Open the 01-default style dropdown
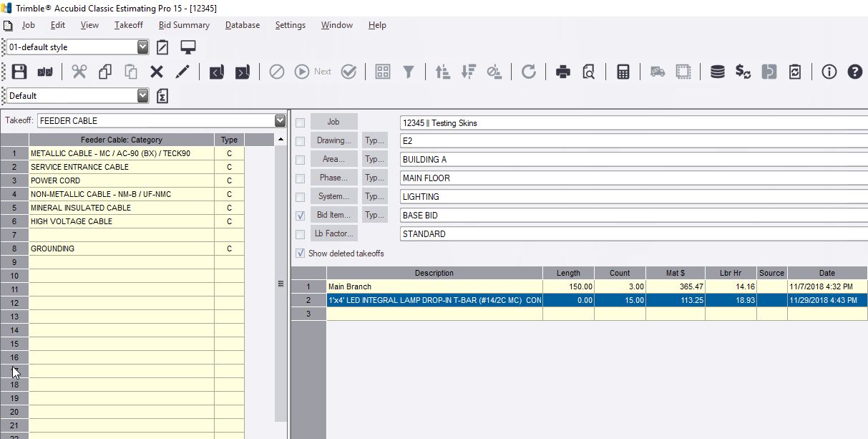868x439 pixels. click(142, 47)
